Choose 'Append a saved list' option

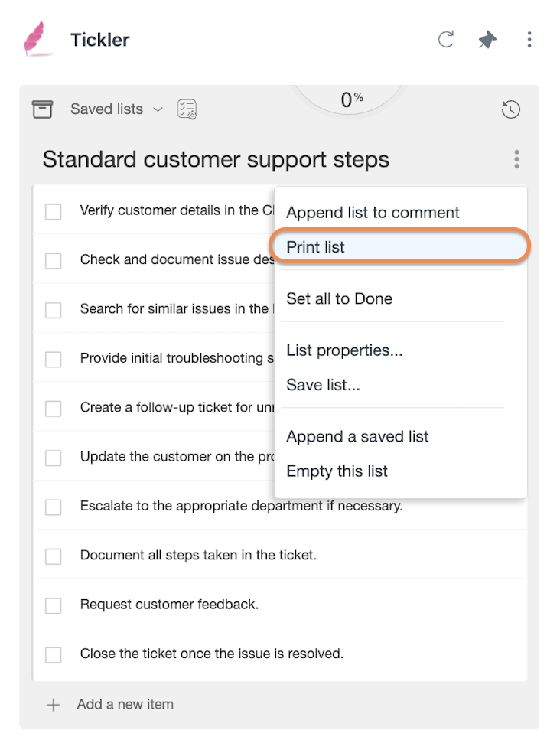[x=357, y=436]
